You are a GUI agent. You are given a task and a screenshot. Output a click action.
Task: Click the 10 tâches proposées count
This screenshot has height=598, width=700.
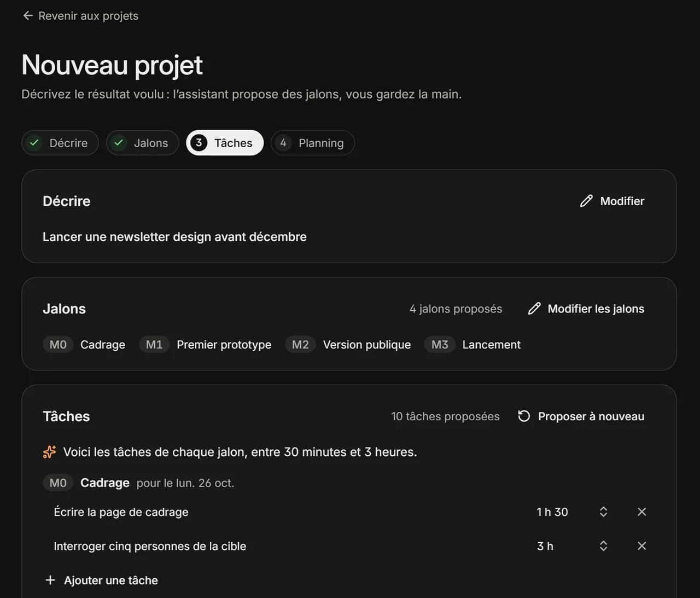click(445, 416)
